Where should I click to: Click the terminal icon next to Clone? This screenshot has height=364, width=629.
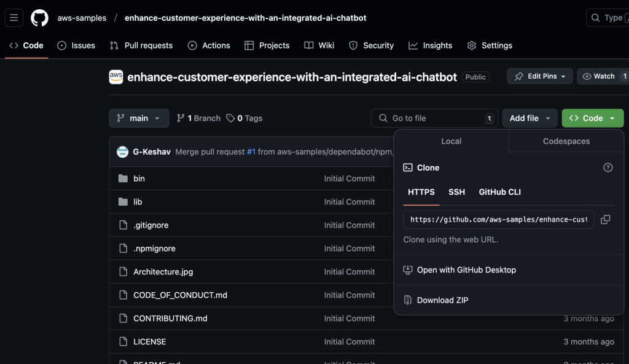408,168
